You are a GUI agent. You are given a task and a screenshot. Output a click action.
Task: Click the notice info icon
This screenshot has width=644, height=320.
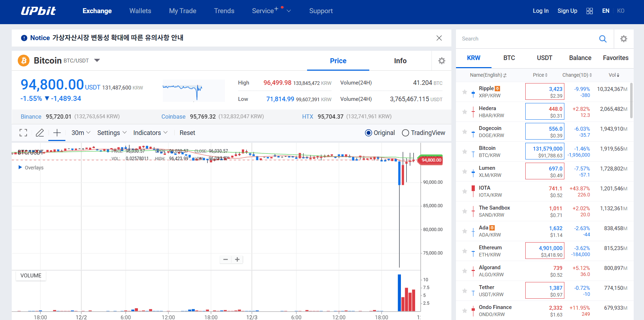click(x=24, y=38)
